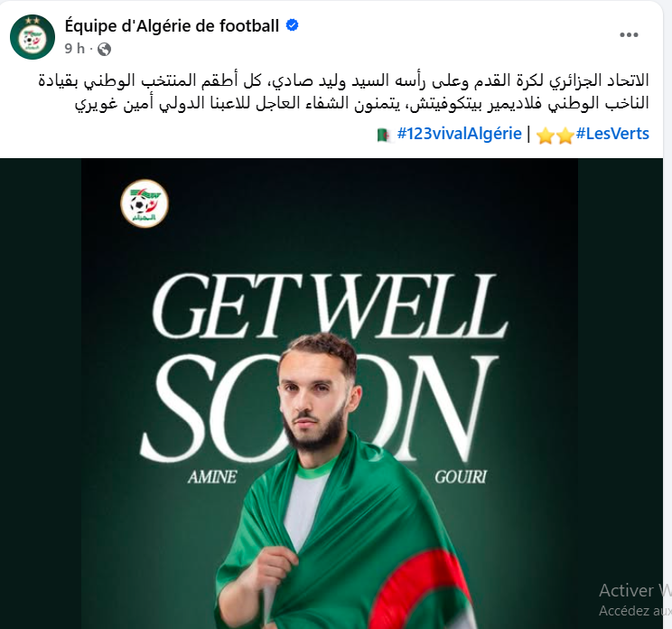672x629 pixels.
Task: Click the Équipe d'Algérie round profile avatar
Action: point(33,36)
